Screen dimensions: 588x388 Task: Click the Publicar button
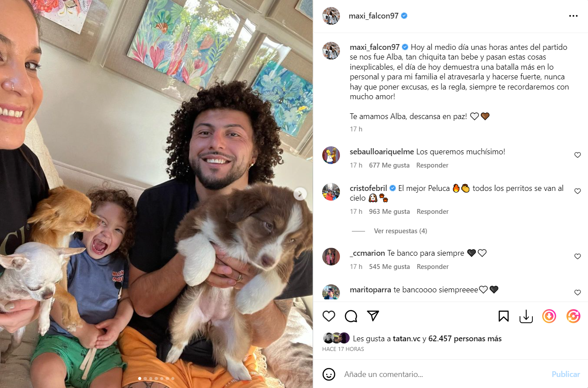coord(565,374)
